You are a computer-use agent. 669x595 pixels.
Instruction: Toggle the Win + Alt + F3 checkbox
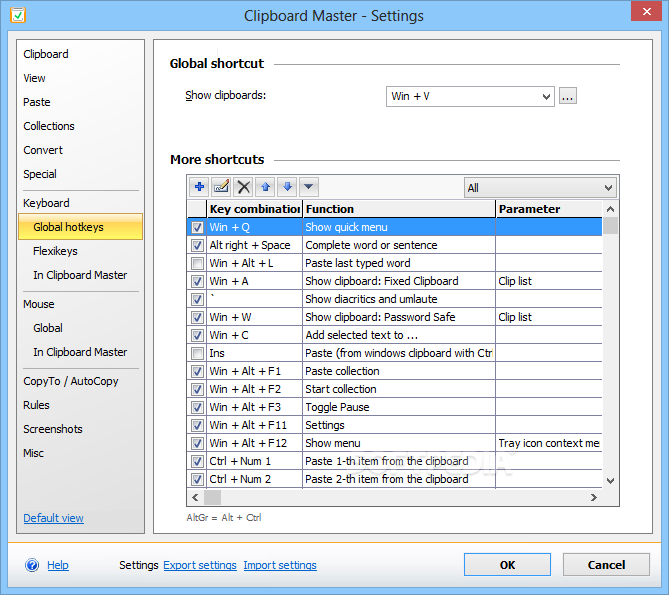[x=197, y=407]
